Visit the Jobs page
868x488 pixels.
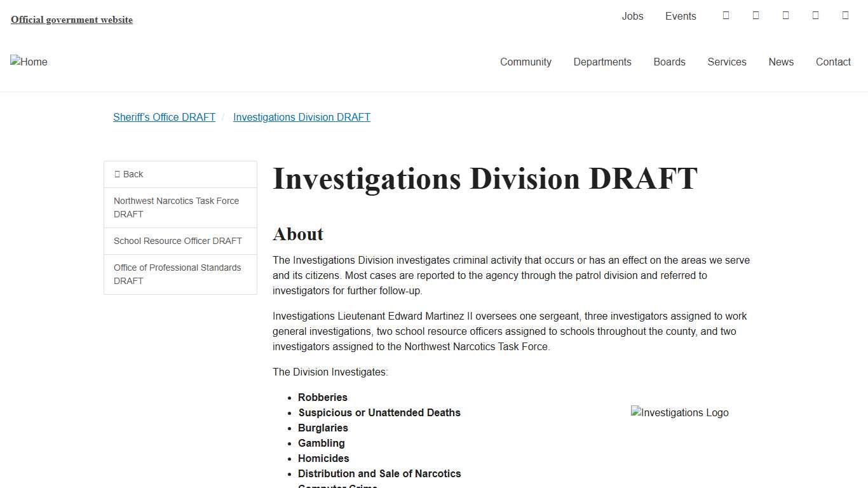(632, 16)
